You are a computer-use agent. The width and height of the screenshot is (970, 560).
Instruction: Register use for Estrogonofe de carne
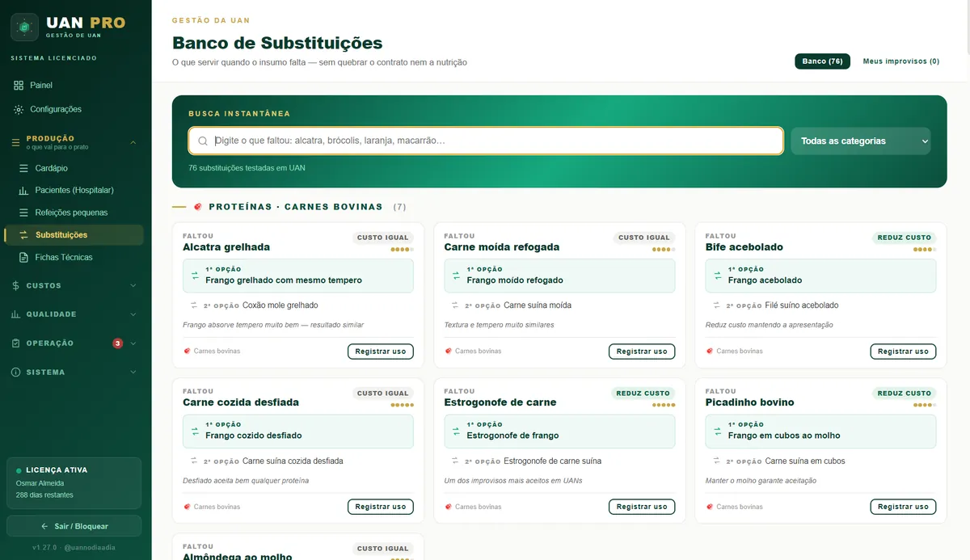(x=642, y=507)
